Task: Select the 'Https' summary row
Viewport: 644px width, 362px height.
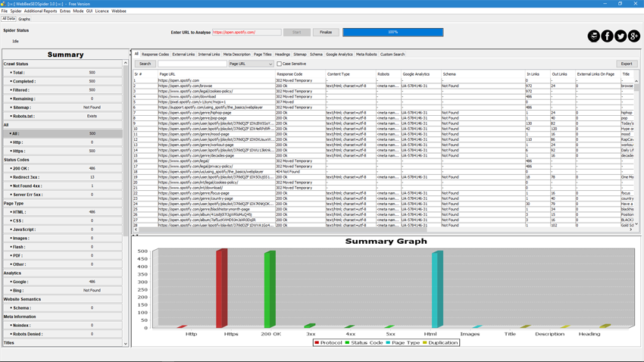Action: (62, 151)
